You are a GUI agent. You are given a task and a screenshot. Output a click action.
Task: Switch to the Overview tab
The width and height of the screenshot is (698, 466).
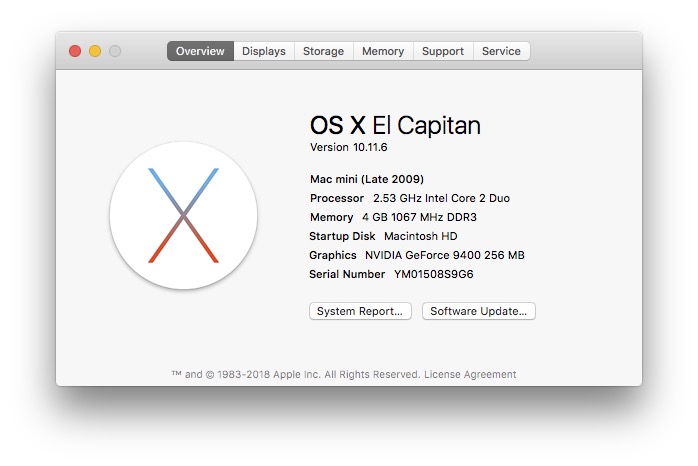pyautogui.click(x=200, y=51)
